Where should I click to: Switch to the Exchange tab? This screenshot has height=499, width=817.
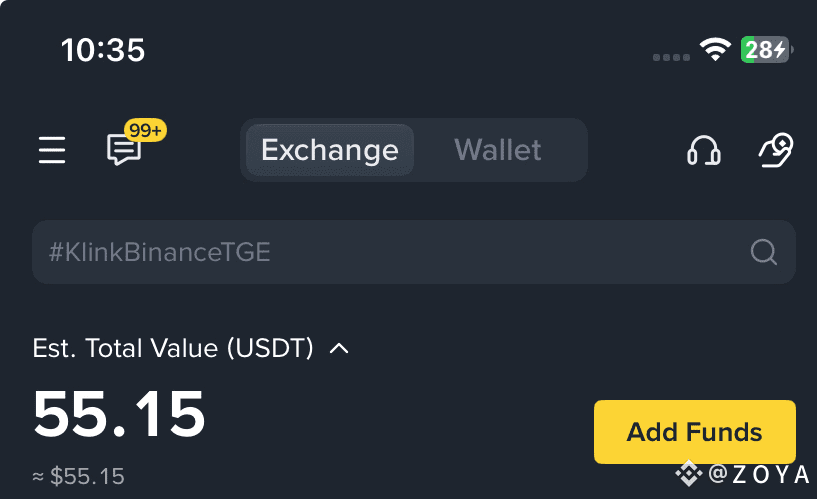[x=329, y=150]
